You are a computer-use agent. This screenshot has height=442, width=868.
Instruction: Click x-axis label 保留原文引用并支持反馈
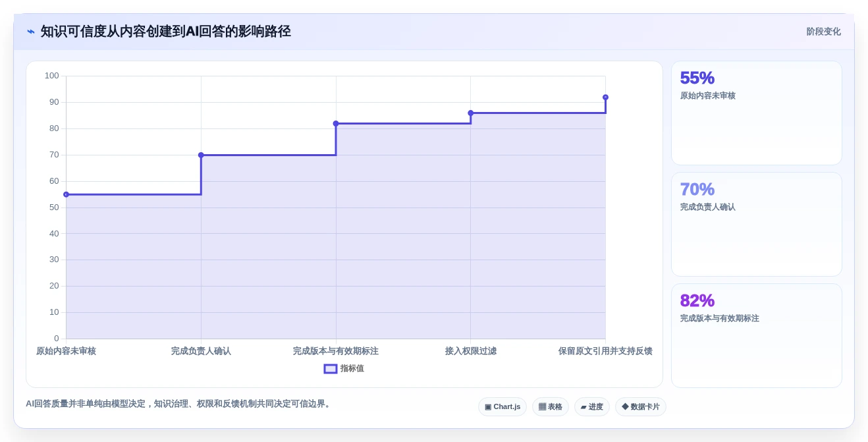pyautogui.click(x=605, y=351)
